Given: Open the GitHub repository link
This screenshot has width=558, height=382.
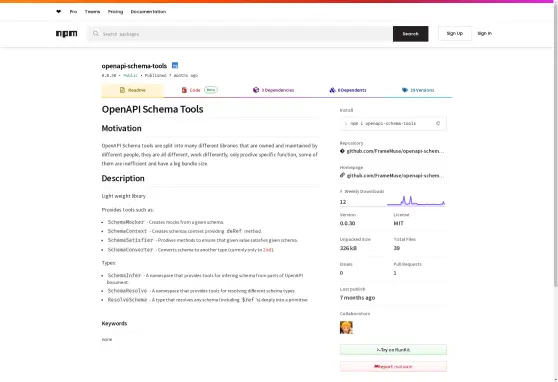Looking at the screenshot, I should 395,151.
